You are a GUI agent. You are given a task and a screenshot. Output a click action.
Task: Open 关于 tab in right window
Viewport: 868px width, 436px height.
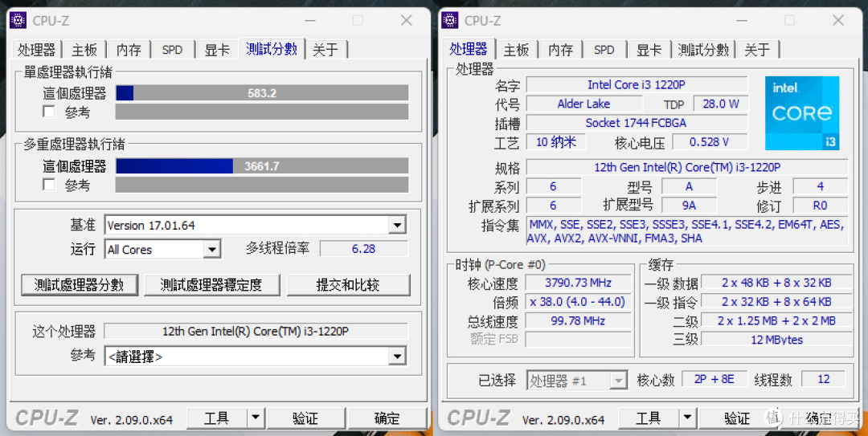point(757,50)
